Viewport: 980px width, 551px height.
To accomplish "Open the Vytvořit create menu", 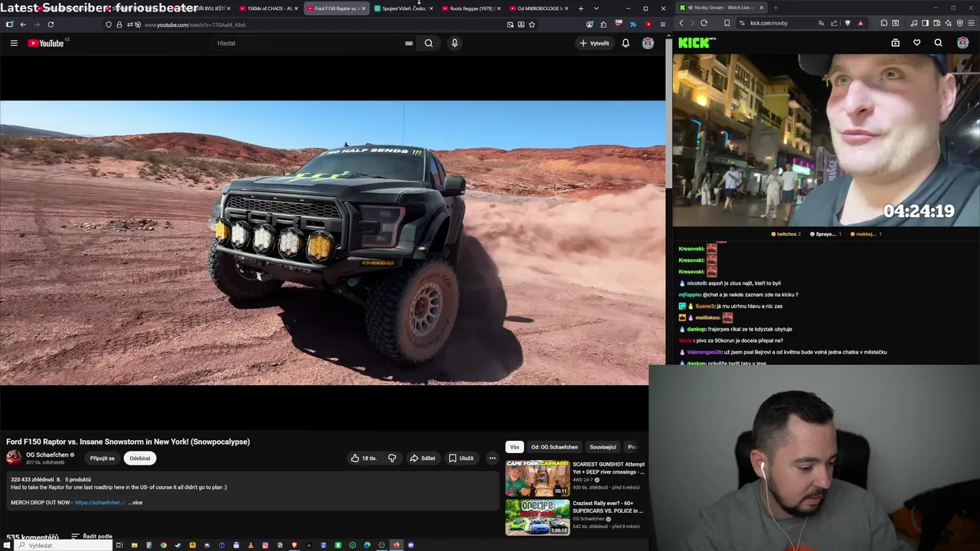I will 594,43.
